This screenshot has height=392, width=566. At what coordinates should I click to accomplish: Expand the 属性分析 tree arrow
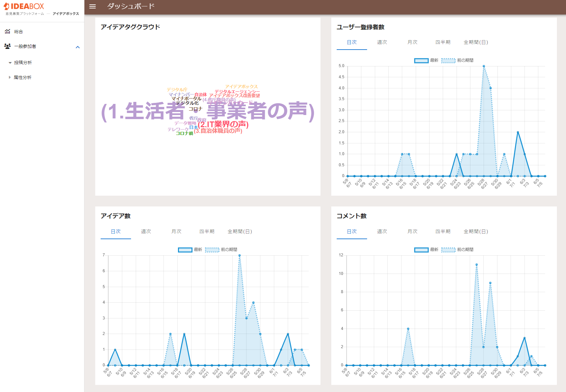pyautogui.click(x=10, y=77)
